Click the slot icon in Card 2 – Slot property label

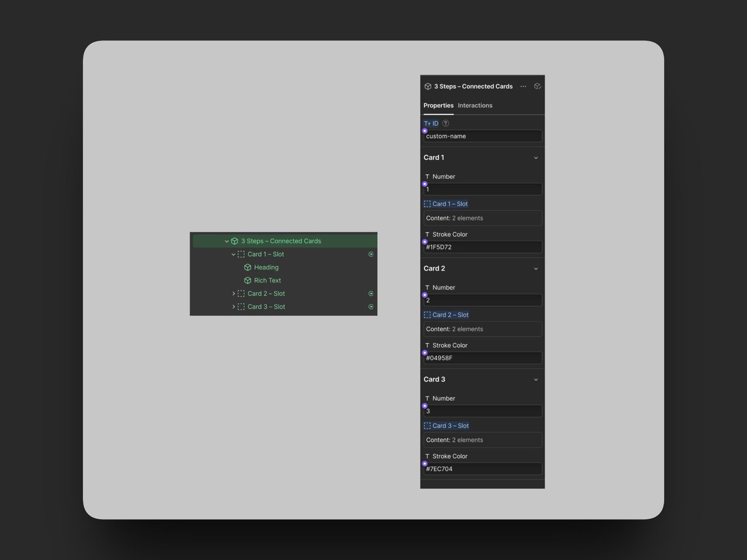427,315
